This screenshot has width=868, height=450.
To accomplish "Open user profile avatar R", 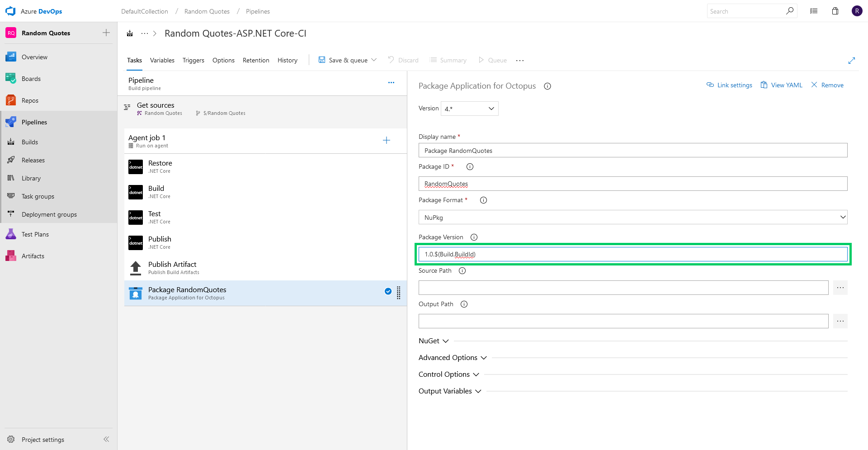I will click(857, 11).
